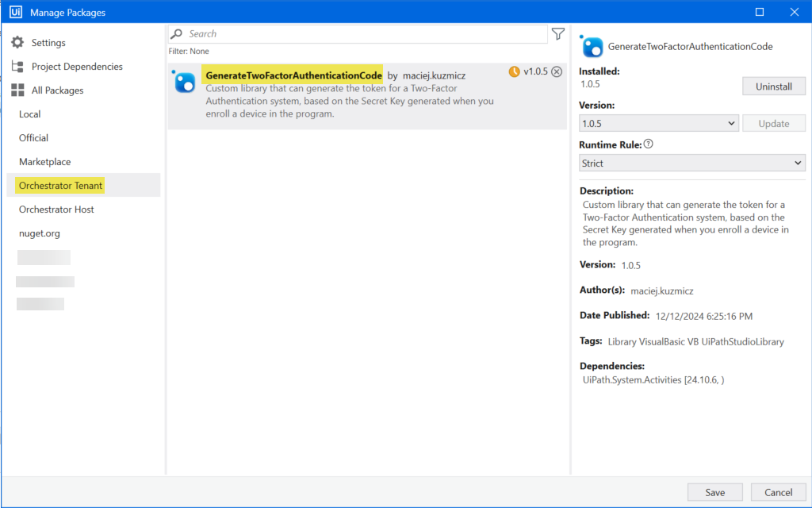Click the orange clock icon near v1.0.5
This screenshot has width=812, height=508.
coord(514,71)
